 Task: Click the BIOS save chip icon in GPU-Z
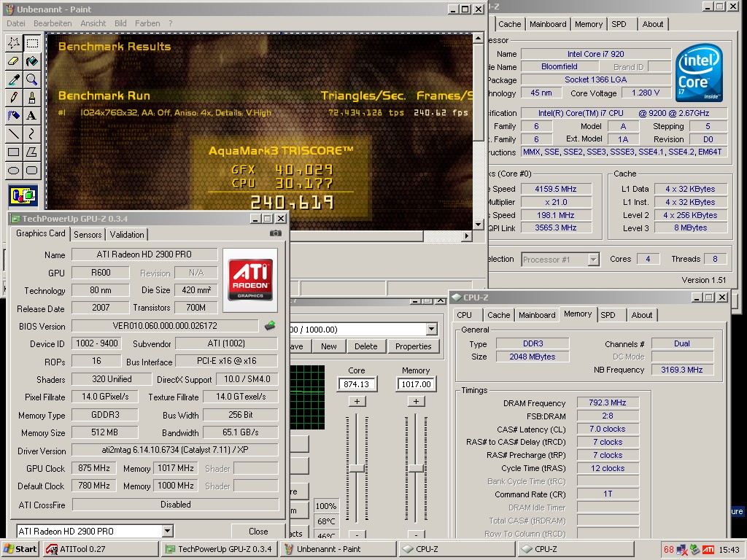[x=270, y=326]
